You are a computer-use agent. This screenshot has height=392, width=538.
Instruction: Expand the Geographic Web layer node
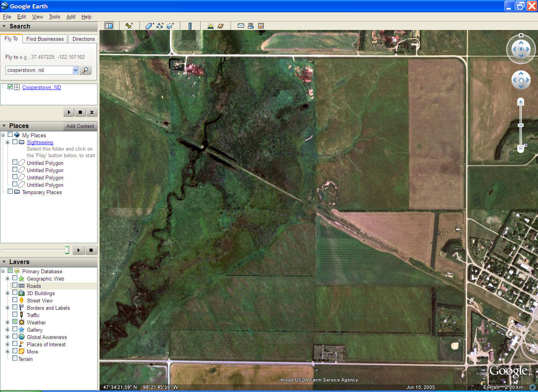7,278
